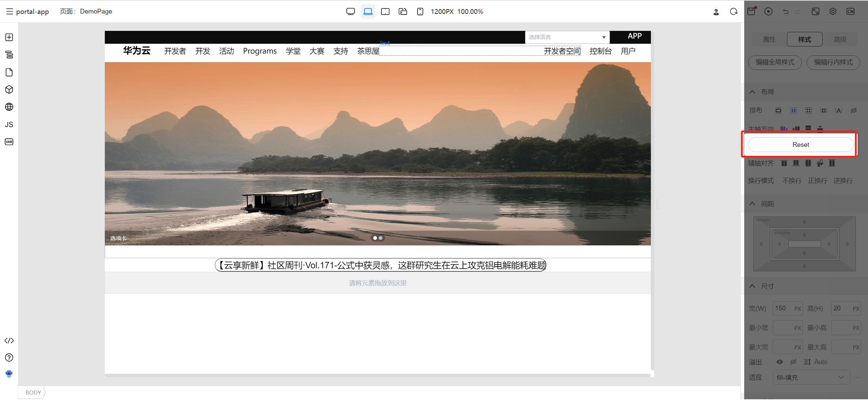Switch to the 属性 tab
Screen dimensions: 868x403
tap(769, 39)
